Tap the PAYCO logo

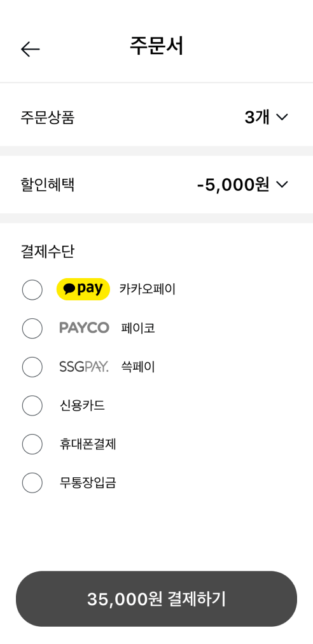[84, 328]
